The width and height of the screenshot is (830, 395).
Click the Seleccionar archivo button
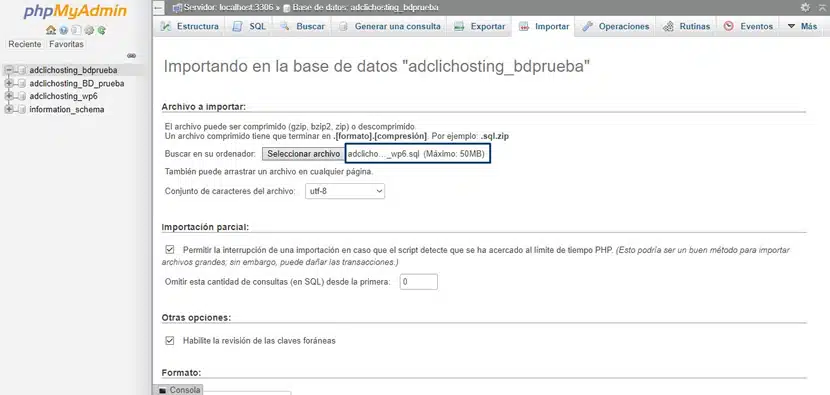coord(303,154)
